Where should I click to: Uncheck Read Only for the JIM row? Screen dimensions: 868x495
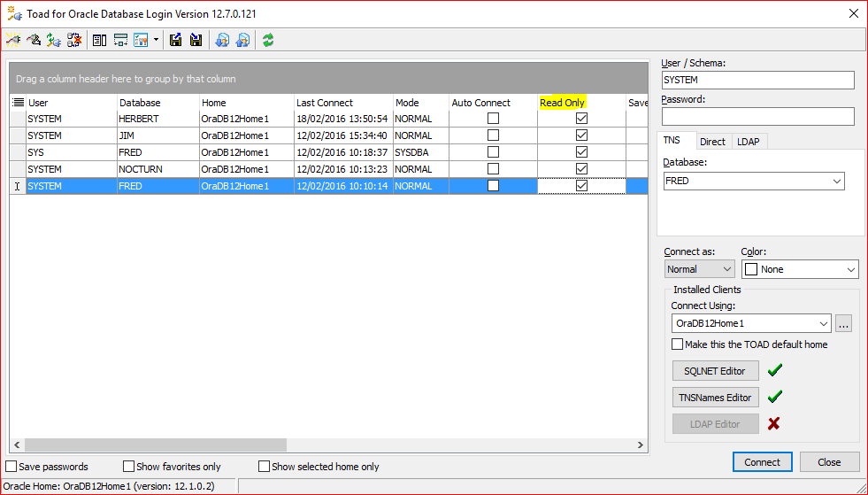coord(581,135)
